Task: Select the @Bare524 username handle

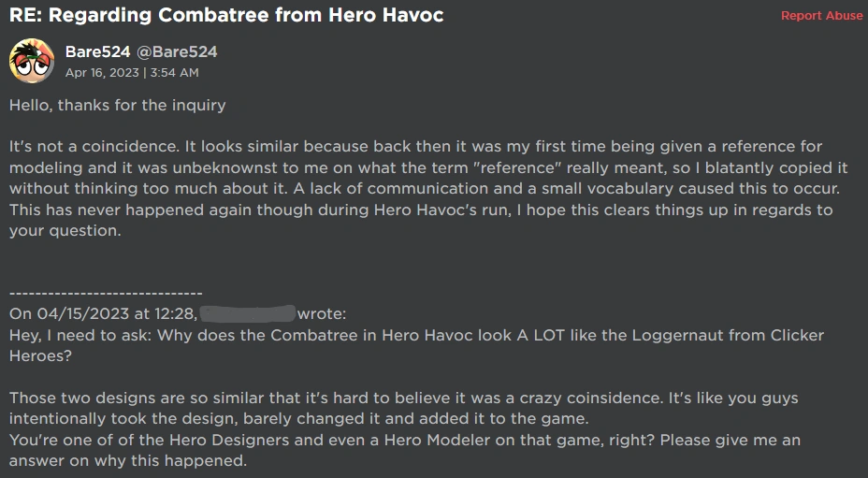Action: (x=177, y=51)
